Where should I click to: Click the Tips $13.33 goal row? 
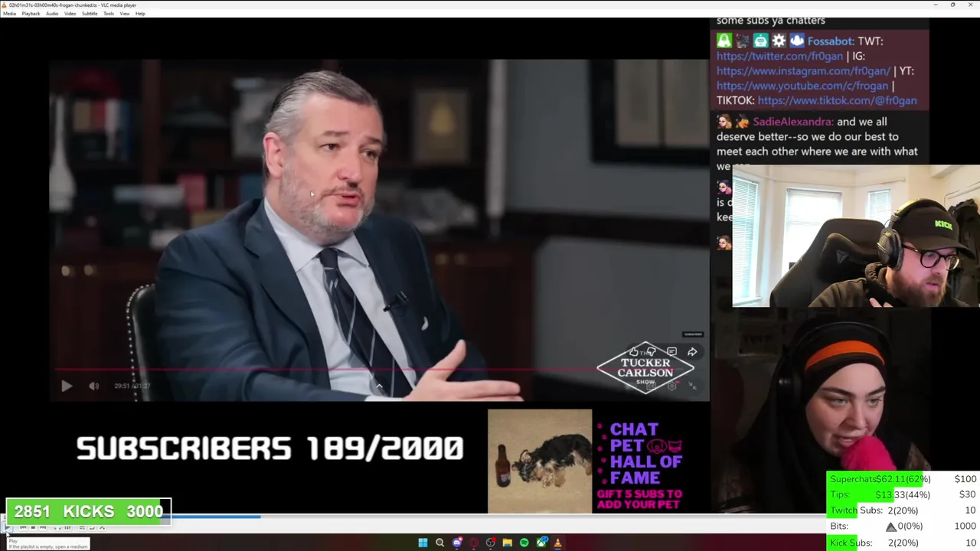(903, 494)
